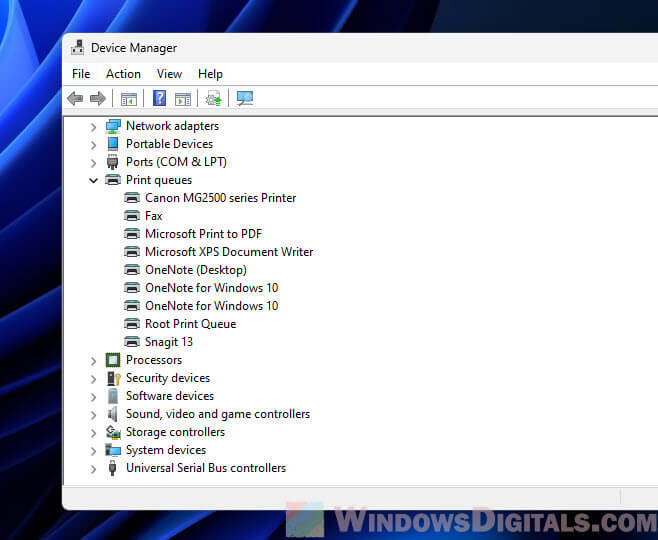Image resolution: width=658 pixels, height=540 pixels.
Task: Select Universal Serial Bus controllers label
Action: 206,468
